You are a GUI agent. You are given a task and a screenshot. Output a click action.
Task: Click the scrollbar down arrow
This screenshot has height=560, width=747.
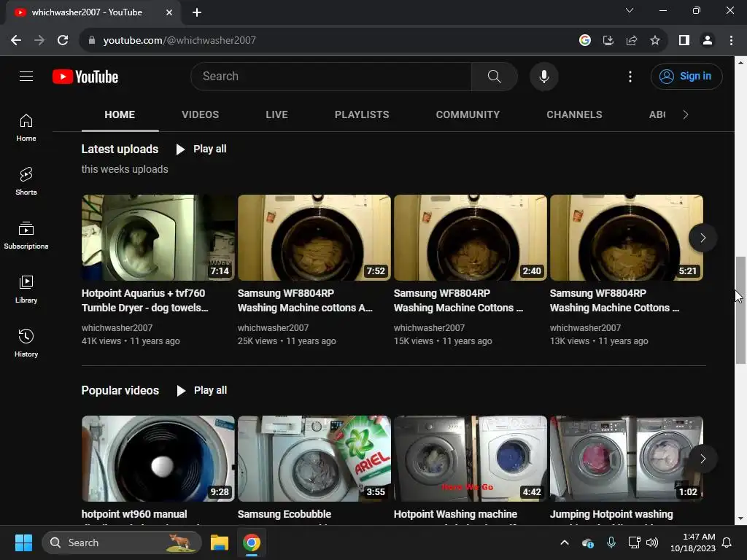740,518
